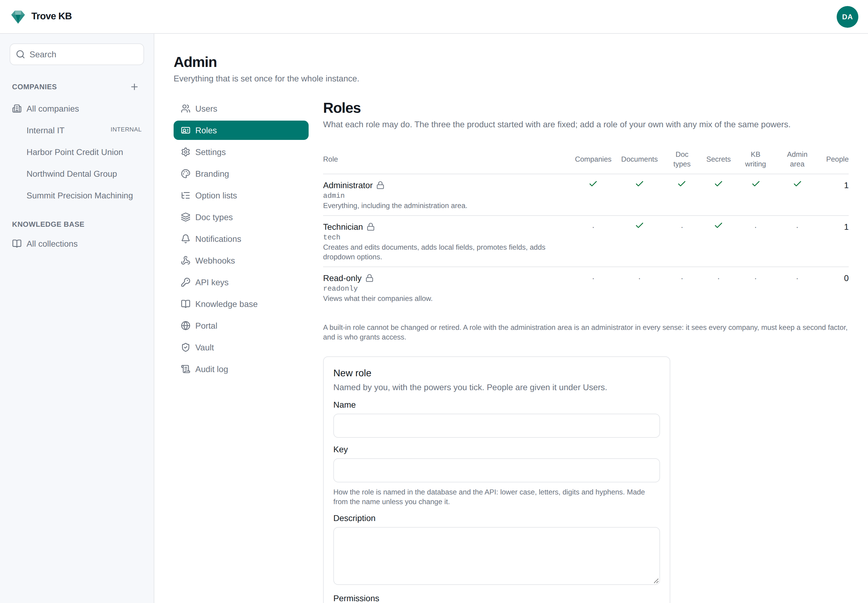Open the Internal IT company
This screenshot has width=868, height=603.
point(77,130)
